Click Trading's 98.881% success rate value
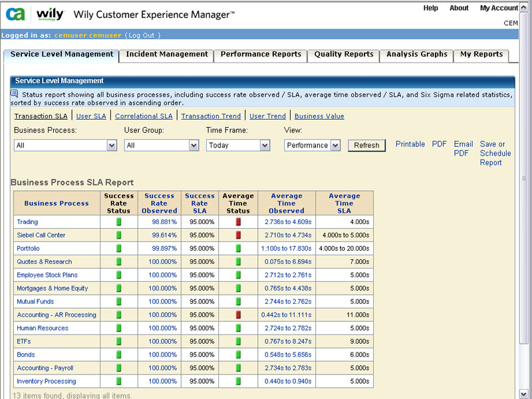Screen dimensions: 532x399 (164, 222)
